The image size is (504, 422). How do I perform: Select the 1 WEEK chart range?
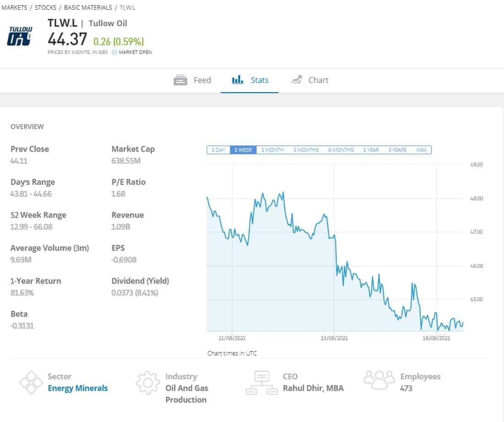(x=243, y=150)
